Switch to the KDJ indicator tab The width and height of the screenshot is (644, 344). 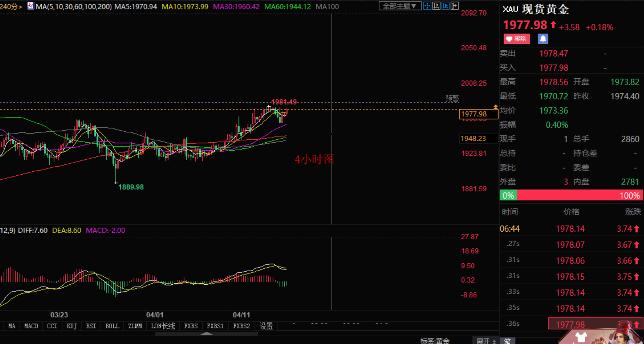pos(71,326)
